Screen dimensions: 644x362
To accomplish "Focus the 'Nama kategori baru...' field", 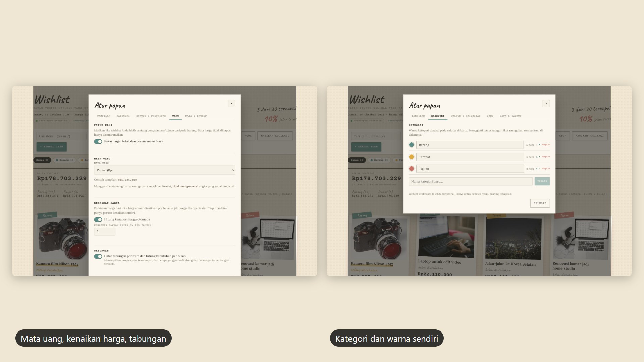I will pyautogui.click(x=470, y=181).
